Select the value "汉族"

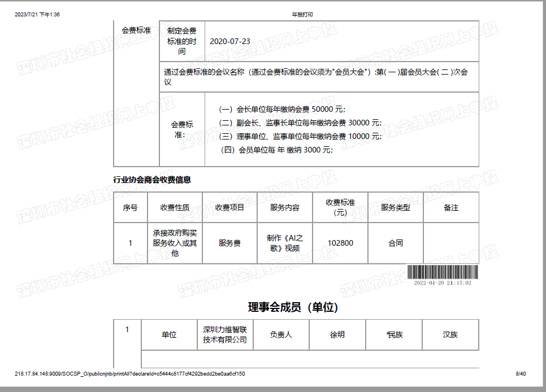(x=450, y=334)
